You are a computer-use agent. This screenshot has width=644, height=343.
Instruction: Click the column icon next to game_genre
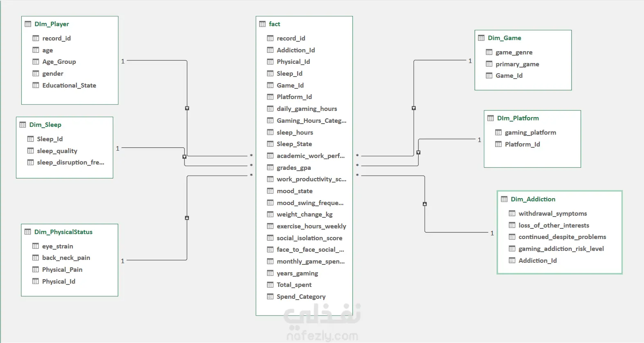pos(489,52)
